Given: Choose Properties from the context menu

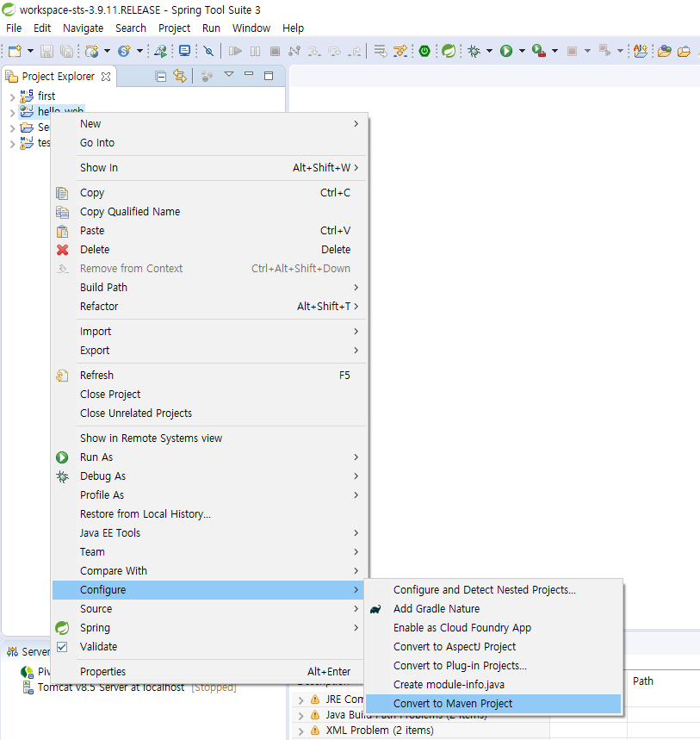Looking at the screenshot, I should click(x=102, y=672).
